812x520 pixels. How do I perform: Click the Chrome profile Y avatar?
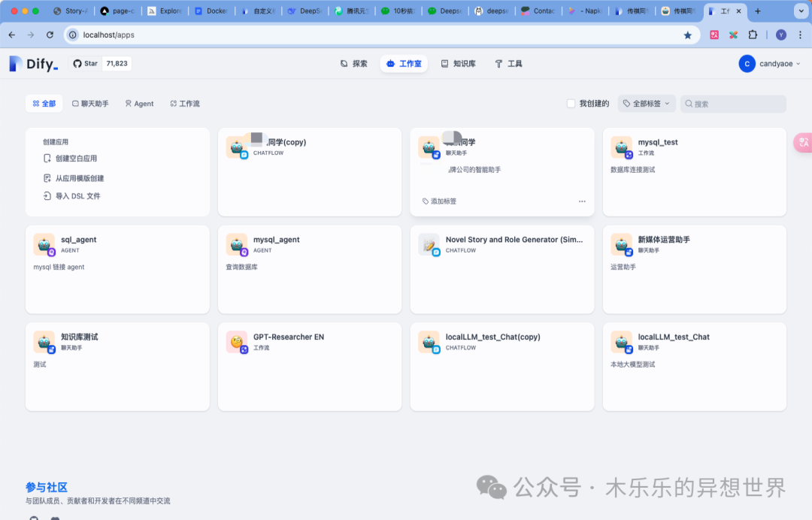pos(781,35)
